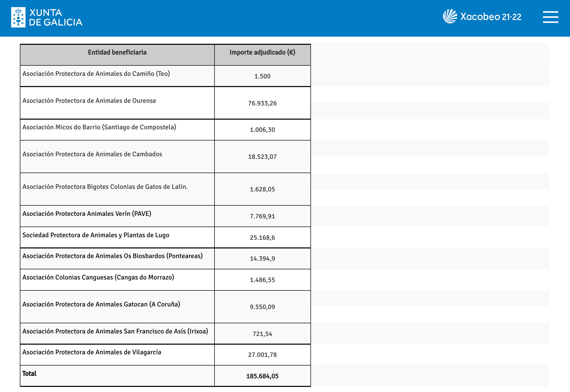Click the amount 1.628,05
This screenshot has height=392, width=570.
pyautogui.click(x=262, y=189)
